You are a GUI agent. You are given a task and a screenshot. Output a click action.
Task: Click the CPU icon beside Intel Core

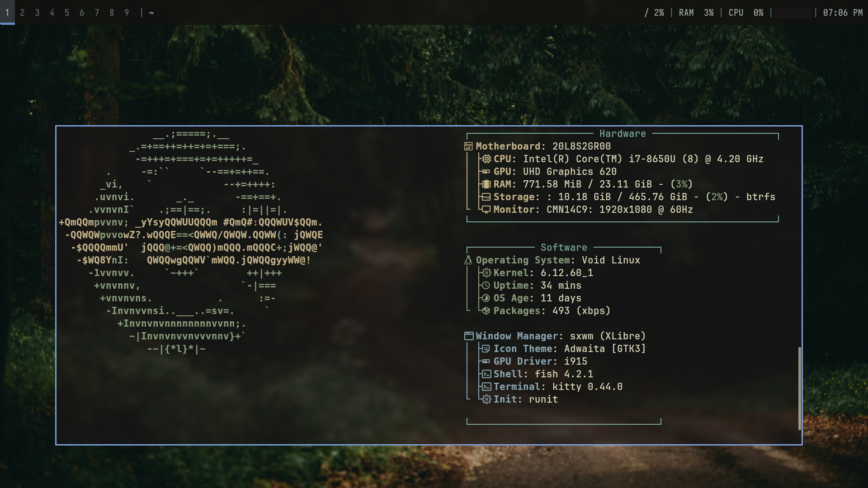tap(486, 159)
